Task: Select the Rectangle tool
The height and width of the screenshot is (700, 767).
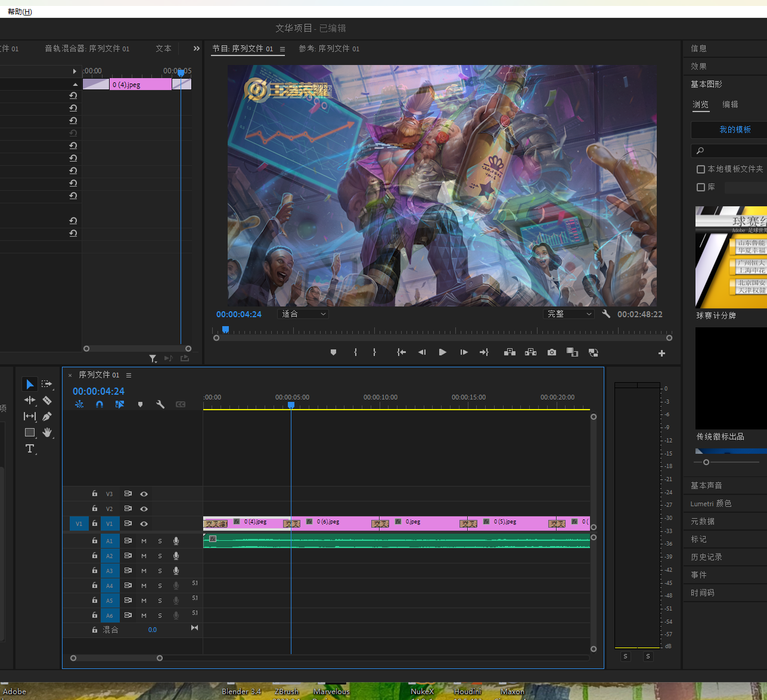Action: 30,432
